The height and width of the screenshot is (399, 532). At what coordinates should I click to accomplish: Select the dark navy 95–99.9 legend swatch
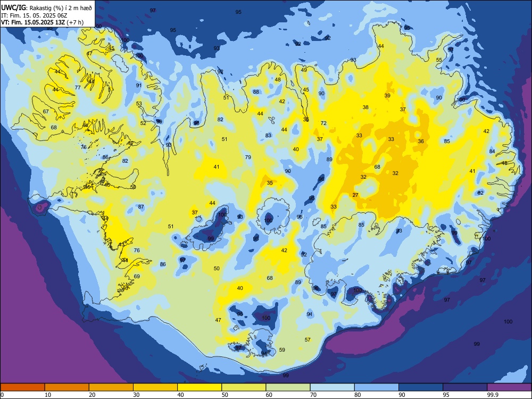tap(465, 387)
